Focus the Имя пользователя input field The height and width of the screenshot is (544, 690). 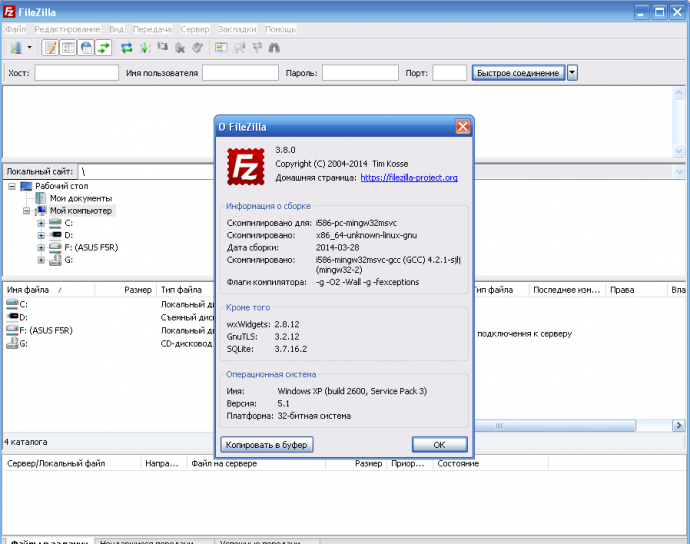(240, 73)
